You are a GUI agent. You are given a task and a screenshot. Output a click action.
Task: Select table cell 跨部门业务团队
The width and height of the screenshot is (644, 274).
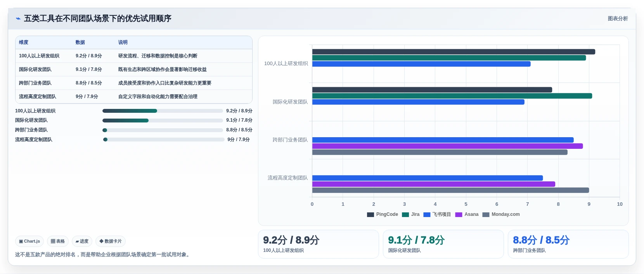[x=35, y=83]
